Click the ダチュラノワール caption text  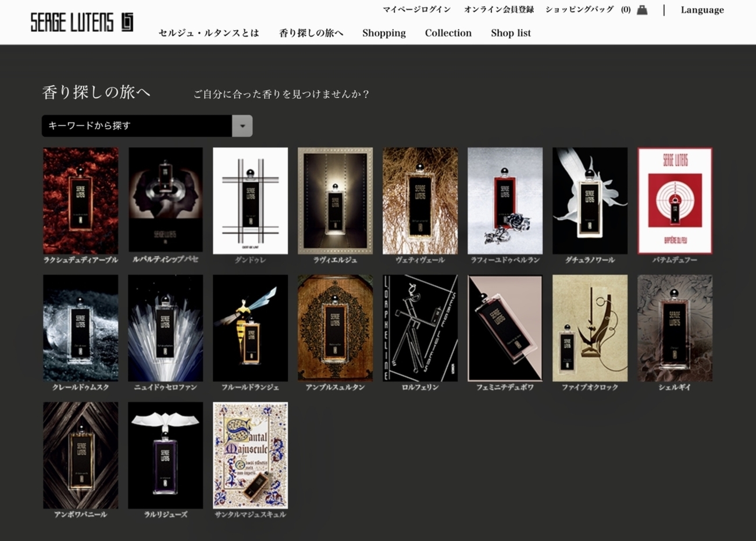point(590,260)
